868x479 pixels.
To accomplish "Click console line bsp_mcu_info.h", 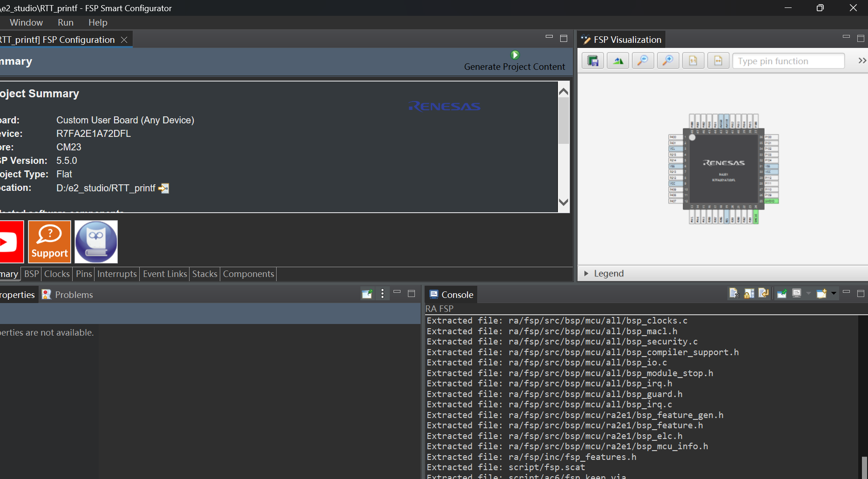I will 567,446.
